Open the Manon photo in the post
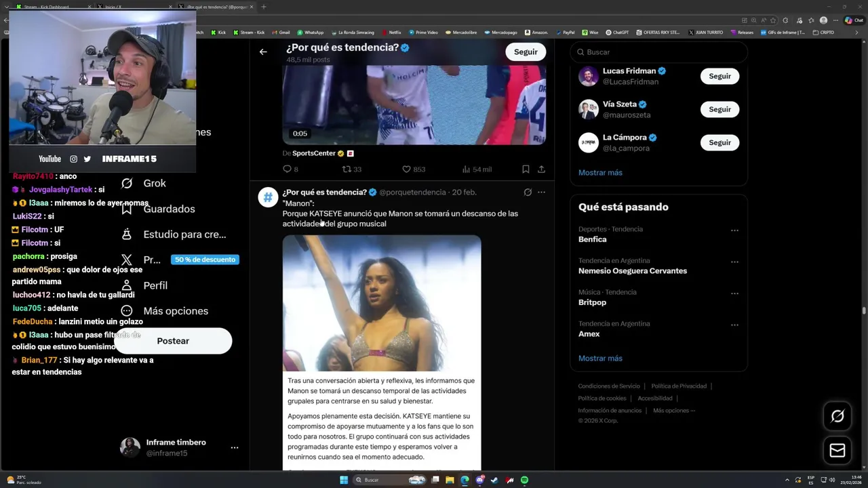868x488 pixels. click(382, 303)
